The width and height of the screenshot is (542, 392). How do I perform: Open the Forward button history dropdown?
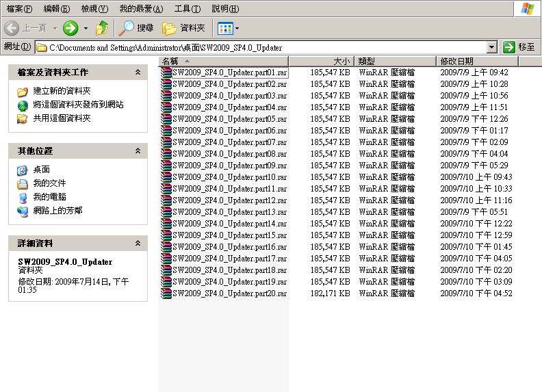coord(86,28)
